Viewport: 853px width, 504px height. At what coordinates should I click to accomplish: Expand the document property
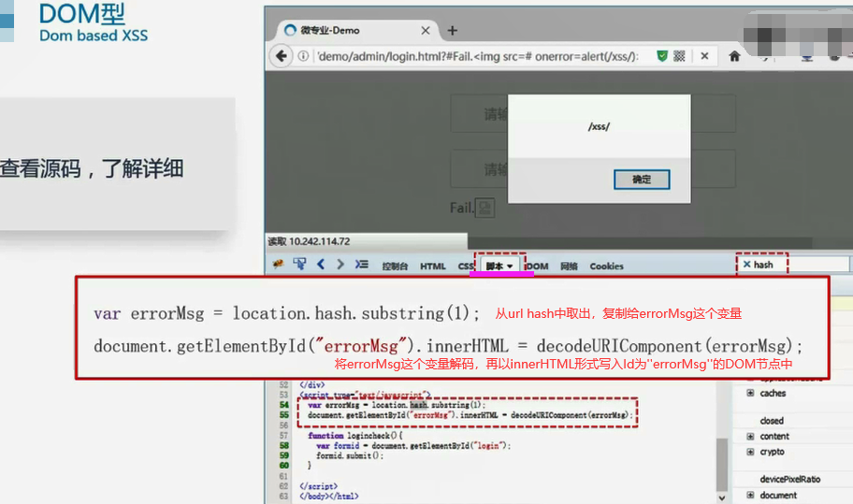750,495
